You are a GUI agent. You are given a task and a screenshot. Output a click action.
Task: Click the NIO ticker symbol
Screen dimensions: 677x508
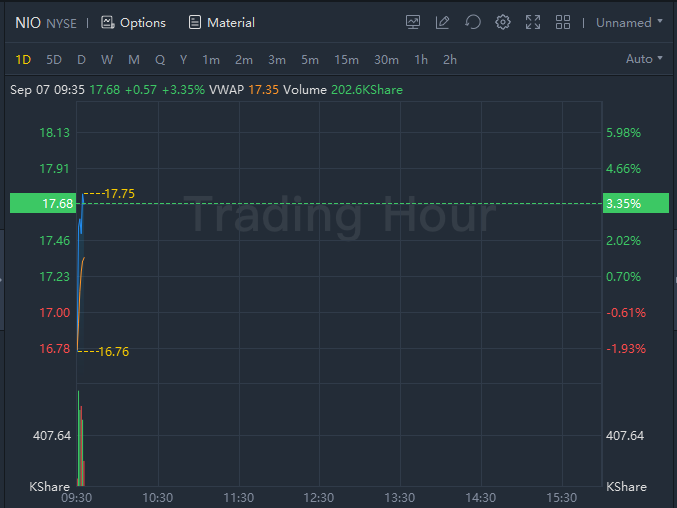tap(28, 22)
